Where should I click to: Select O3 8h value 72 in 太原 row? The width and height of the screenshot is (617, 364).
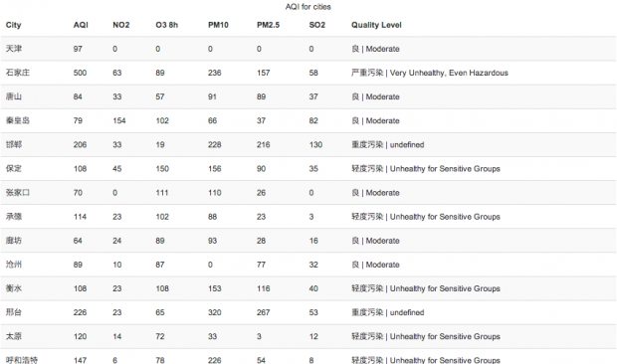click(x=160, y=336)
